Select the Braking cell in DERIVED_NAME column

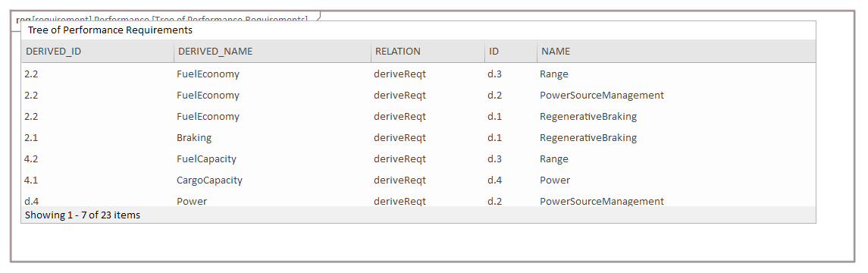coord(194,138)
